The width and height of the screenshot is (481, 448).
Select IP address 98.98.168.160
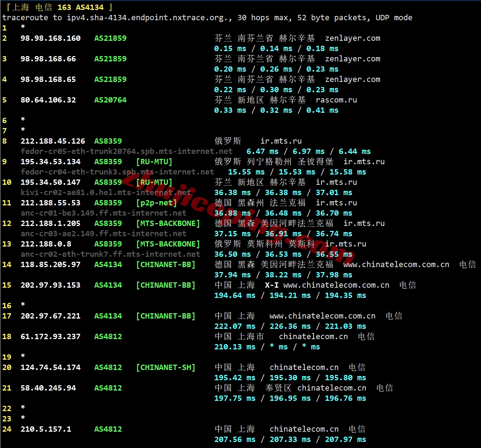tap(51, 38)
